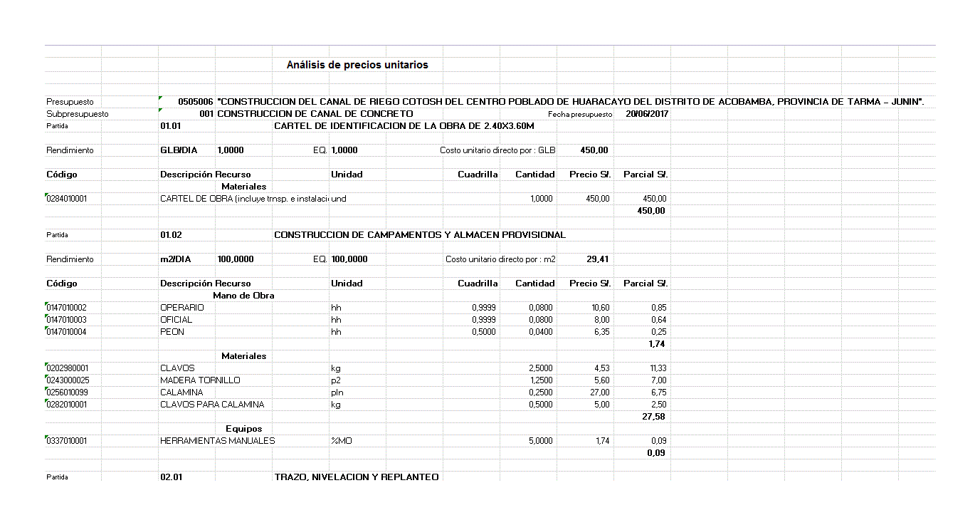Image resolution: width=980 pixels, height=525 pixels.
Task: Click materials subtotal 27,58
Action: pyautogui.click(x=654, y=417)
